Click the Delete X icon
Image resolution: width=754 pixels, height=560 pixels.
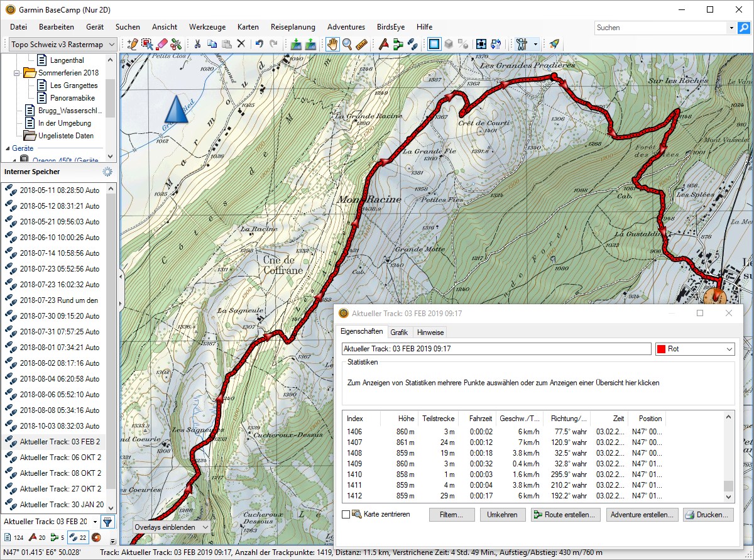(x=241, y=44)
